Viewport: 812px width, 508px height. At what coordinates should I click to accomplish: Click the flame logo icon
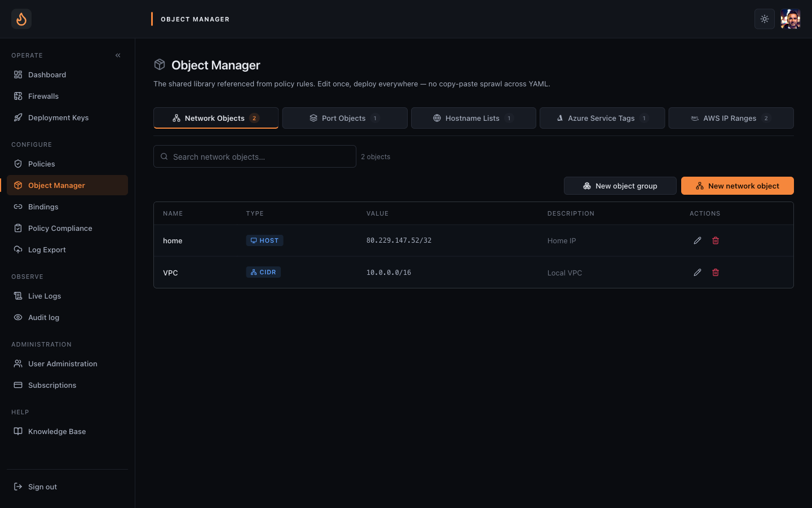21,19
